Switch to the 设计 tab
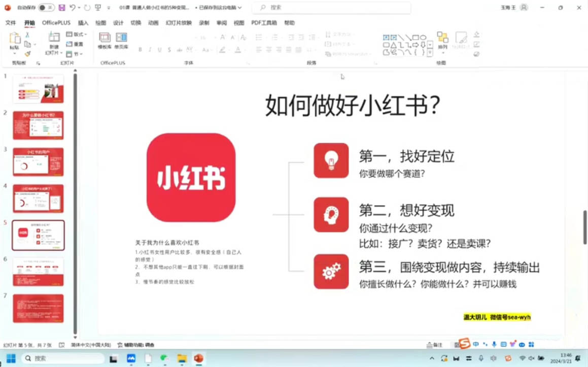Image resolution: width=588 pixels, height=367 pixels. click(x=118, y=23)
